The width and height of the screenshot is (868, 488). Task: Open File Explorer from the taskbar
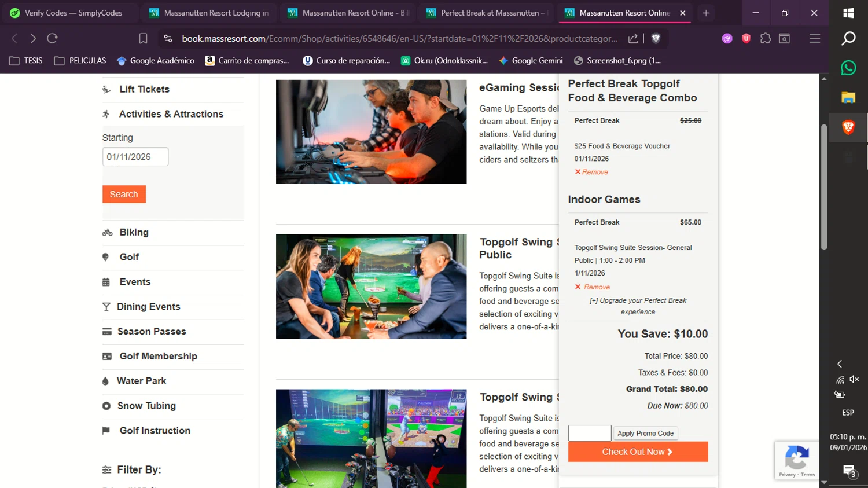pos(848,97)
